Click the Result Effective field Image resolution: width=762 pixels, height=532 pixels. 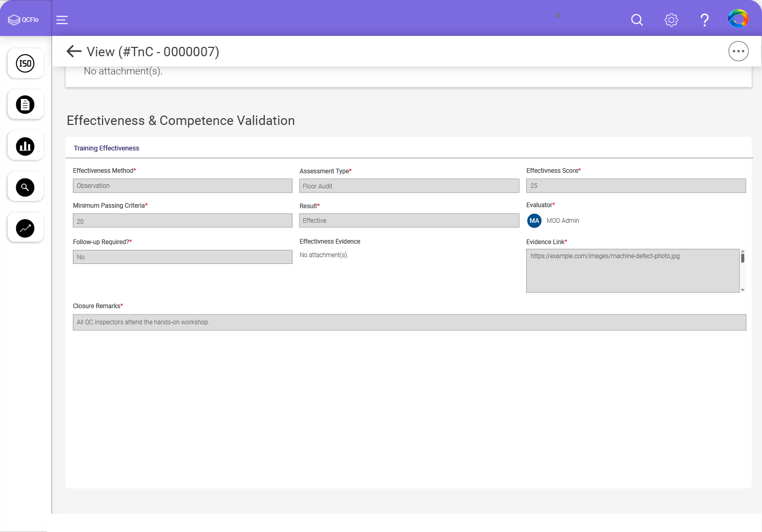[409, 221]
